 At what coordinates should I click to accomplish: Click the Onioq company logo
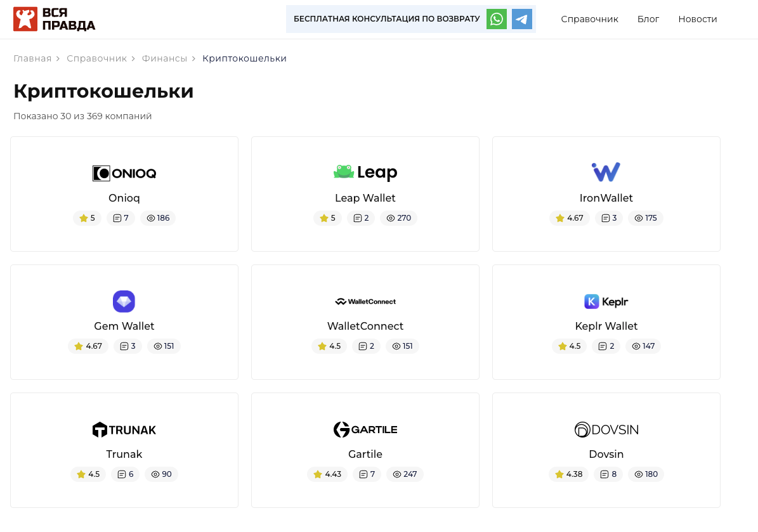(124, 173)
